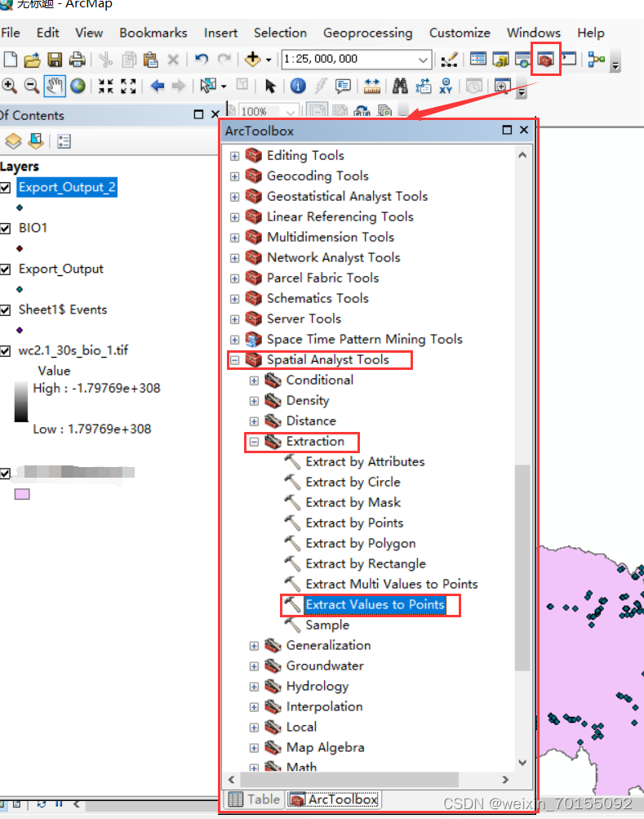The width and height of the screenshot is (644, 819).
Task: Click the New Map document icon
Action: point(10,59)
